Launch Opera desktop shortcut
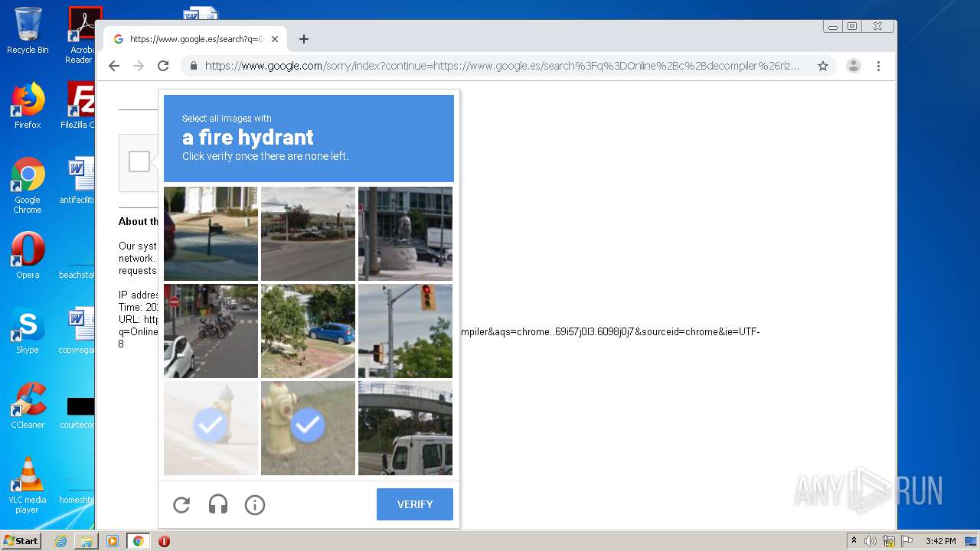 tap(28, 256)
